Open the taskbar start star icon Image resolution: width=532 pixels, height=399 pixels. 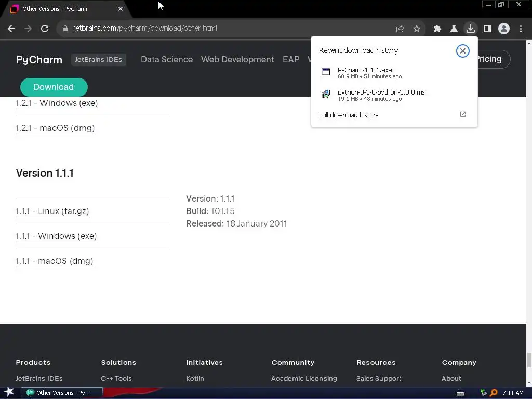[x=9, y=392]
